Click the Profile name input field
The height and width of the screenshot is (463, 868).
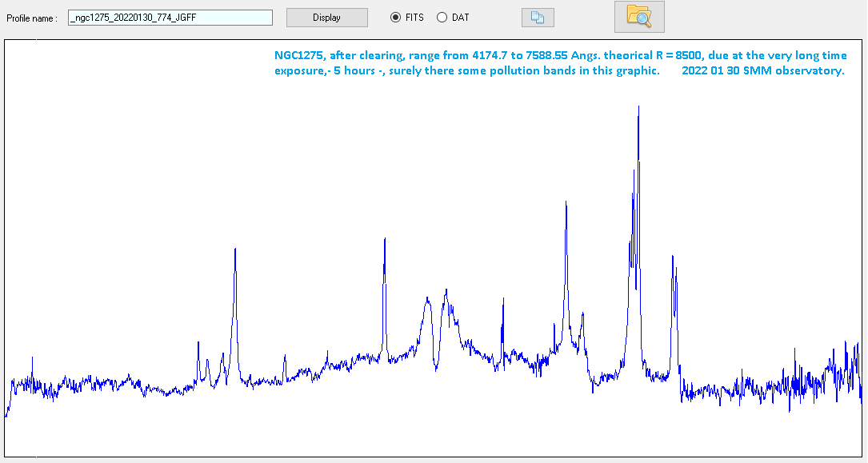click(x=170, y=18)
